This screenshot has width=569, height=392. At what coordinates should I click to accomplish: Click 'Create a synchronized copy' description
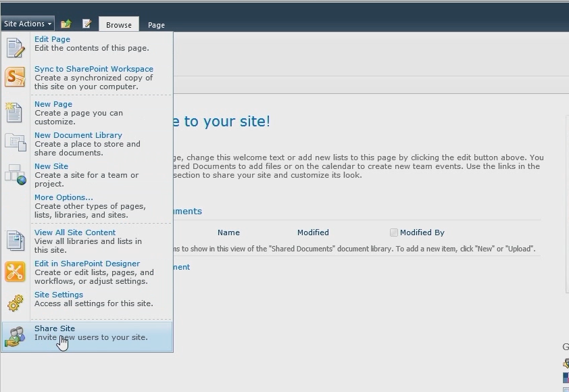pyautogui.click(x=94, y=82)
